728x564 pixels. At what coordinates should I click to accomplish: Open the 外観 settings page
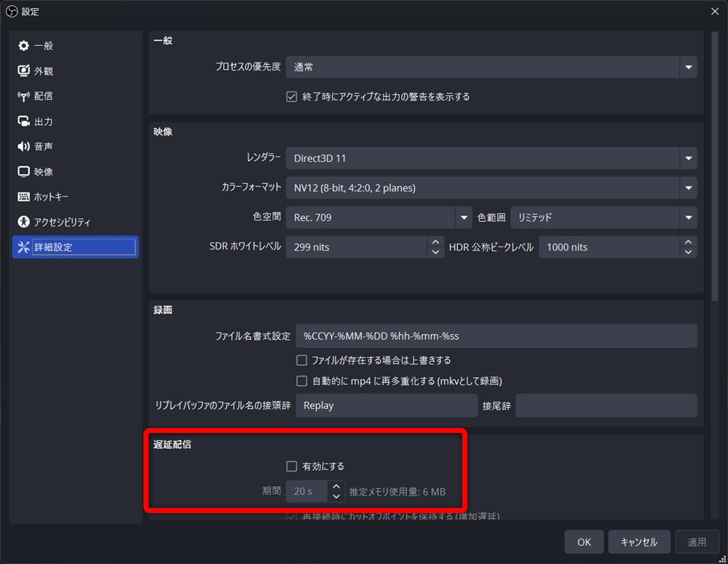(x=75, y=71)
